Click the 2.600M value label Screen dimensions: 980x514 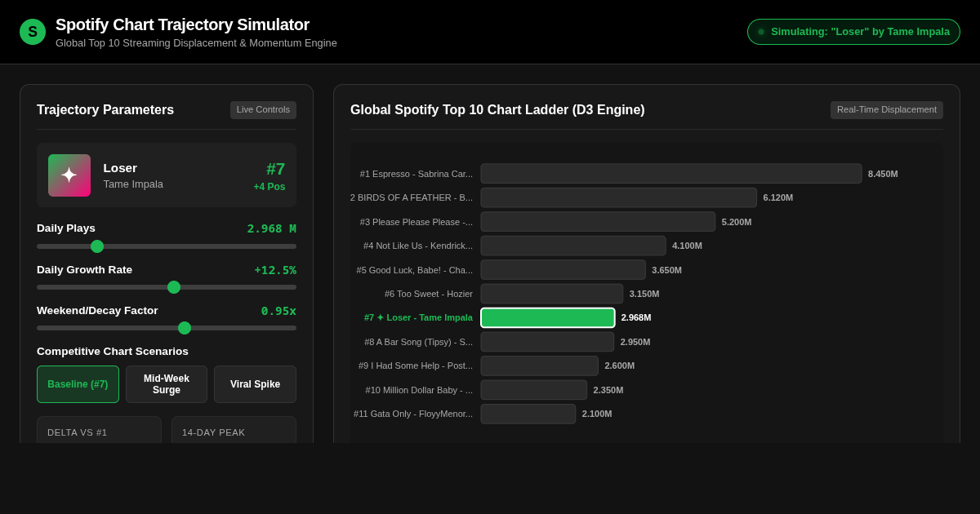point(620,366)
